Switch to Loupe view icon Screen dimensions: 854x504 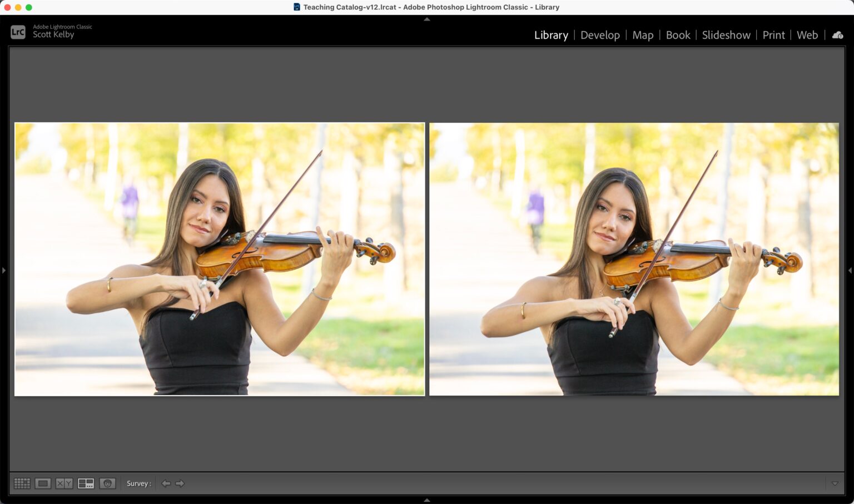[x=43, y=483]
